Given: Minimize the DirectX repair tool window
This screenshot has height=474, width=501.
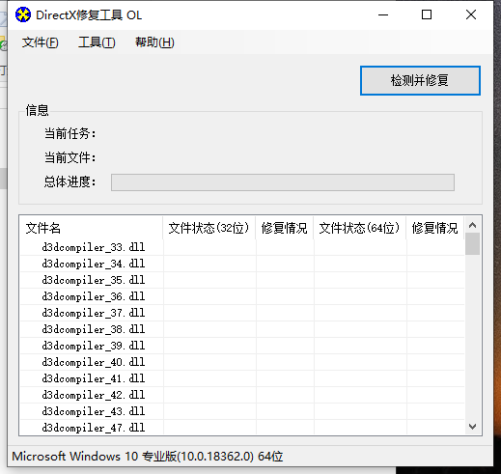Looking at the screenshot, I should [x=383, y=15].
